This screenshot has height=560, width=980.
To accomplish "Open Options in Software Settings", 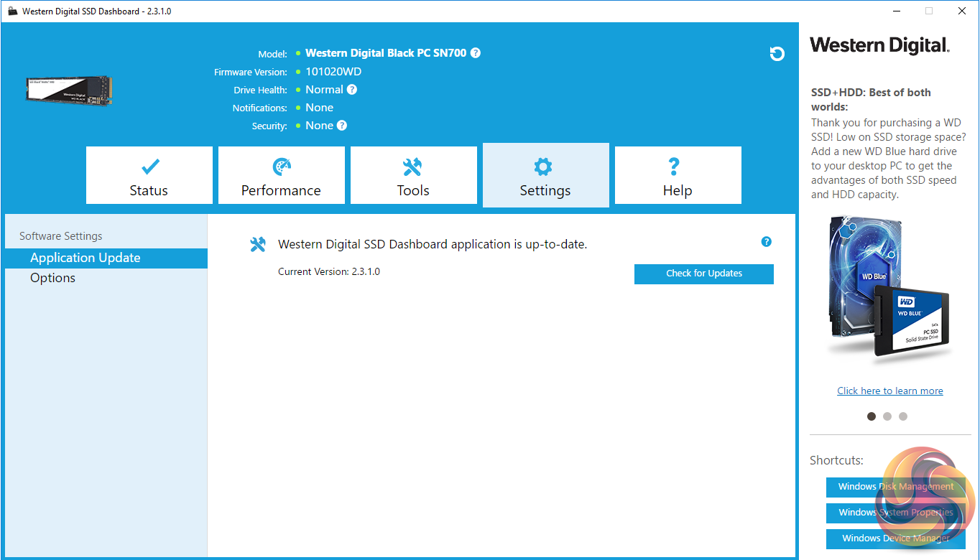I will click(x=52, y=278).
